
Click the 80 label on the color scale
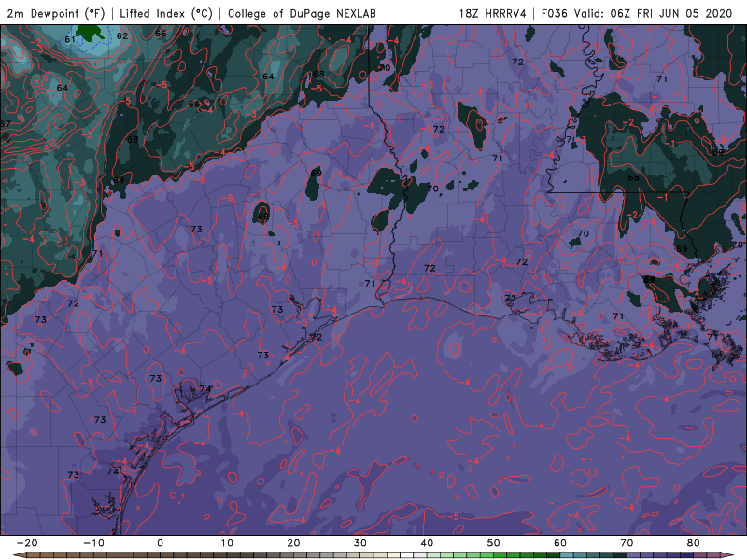694,543
